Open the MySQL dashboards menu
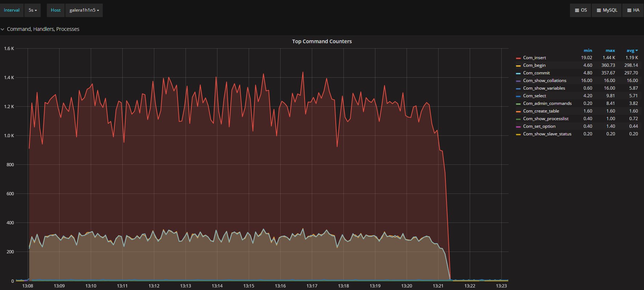Image resolution: width=644 pixels, height=290 pixels. click(607, 10)
